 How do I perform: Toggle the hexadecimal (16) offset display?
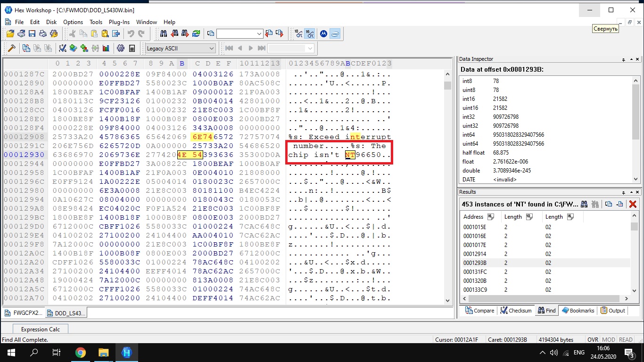310,33
